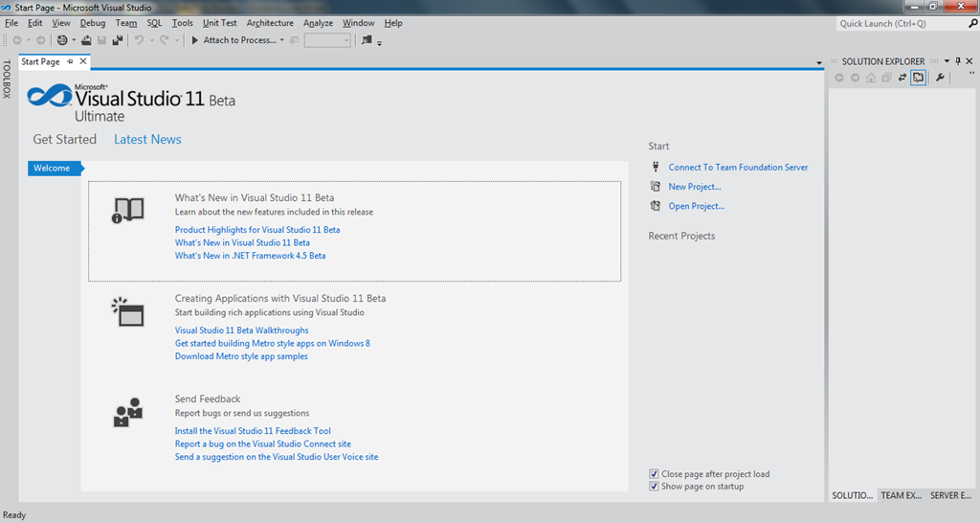The width and height of the screenshot is (980, 523).
Task: Click the Solution Explorer Forward icon
Action: (855, 78)
